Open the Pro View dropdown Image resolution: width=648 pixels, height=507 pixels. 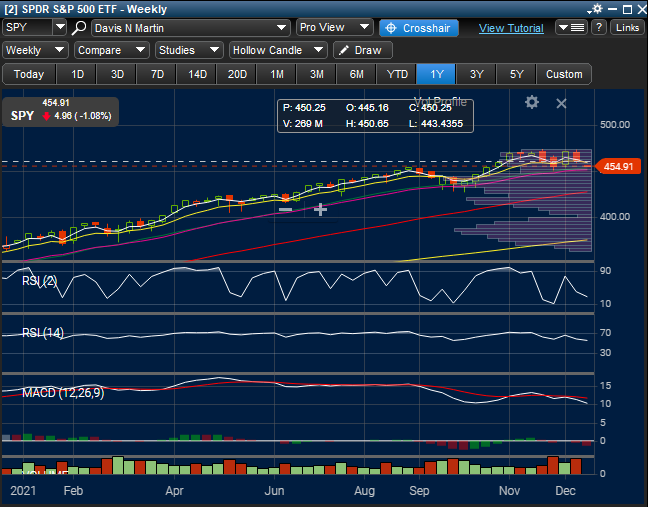click(x=334, y=27)
